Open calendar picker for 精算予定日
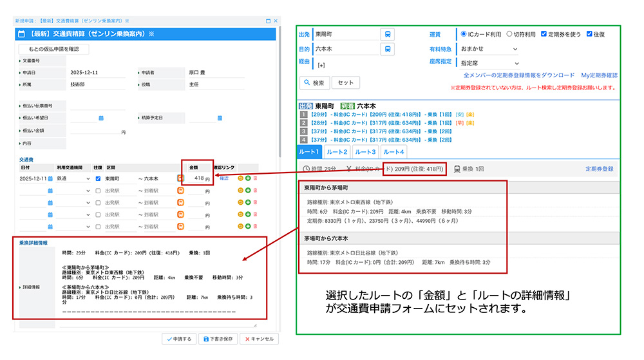The width and height of the screenshot is (644, 360). click(220, 118)
